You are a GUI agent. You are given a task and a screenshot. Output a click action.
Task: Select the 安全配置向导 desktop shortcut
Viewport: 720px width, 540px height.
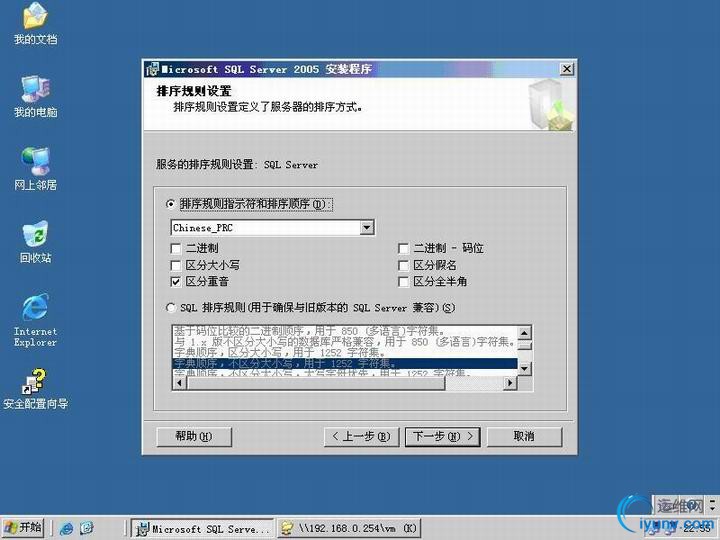point(35,388)
